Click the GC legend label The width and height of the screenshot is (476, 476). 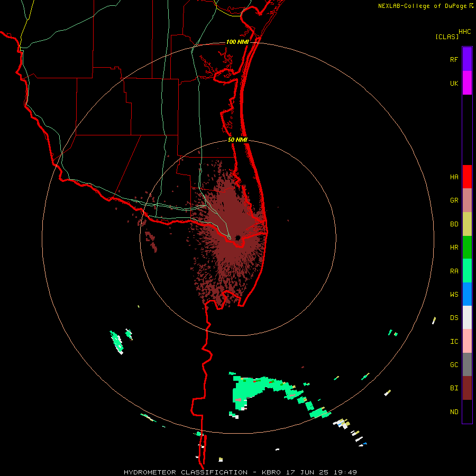pos(454,364)
